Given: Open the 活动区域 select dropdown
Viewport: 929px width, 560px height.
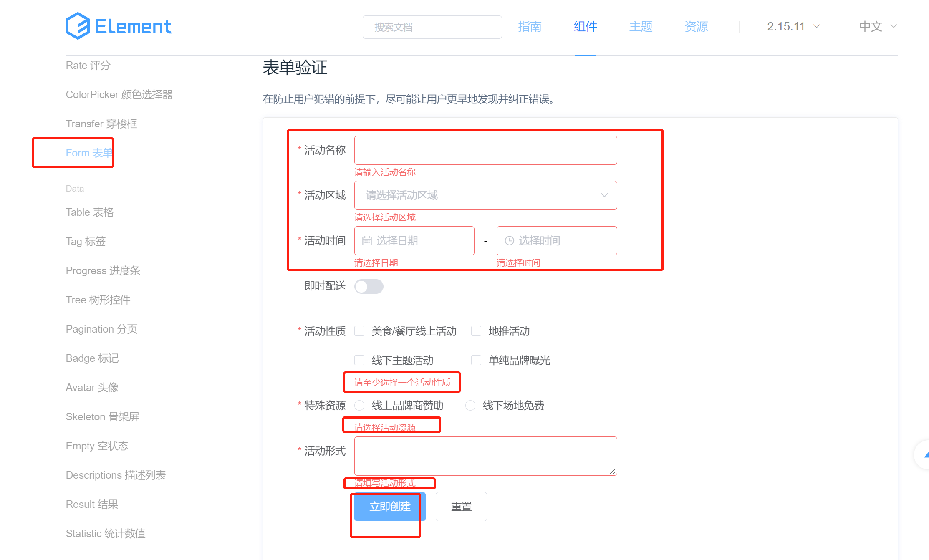Looking at the screenshot, I should tap(485, 195).
